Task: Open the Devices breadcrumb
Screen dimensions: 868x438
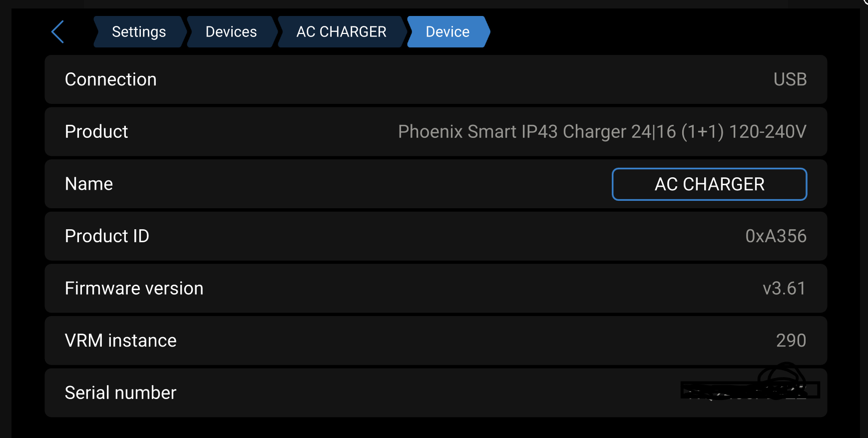Action: pos(231,32)
